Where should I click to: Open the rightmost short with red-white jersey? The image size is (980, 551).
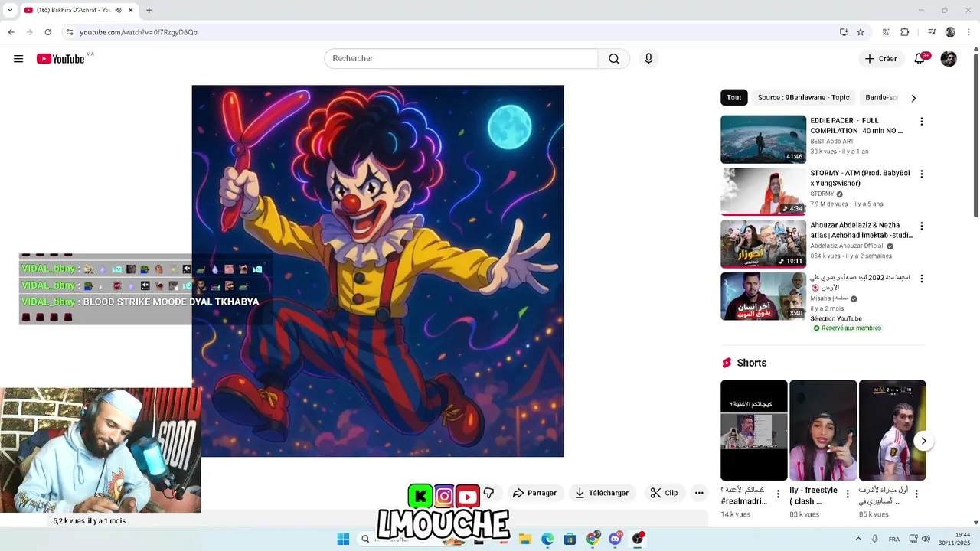click(892, 430)
